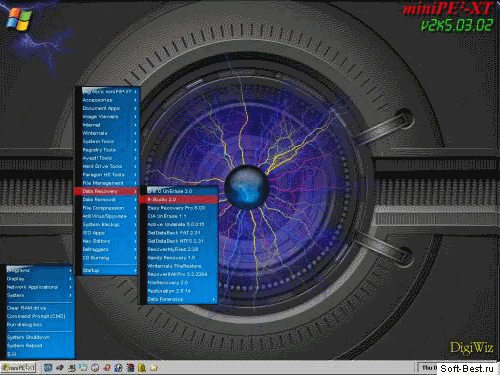500x375 pixels.
Task: Click the yellow archive quick launch icon
Action: pyautogui.click(x=142, y=368)
